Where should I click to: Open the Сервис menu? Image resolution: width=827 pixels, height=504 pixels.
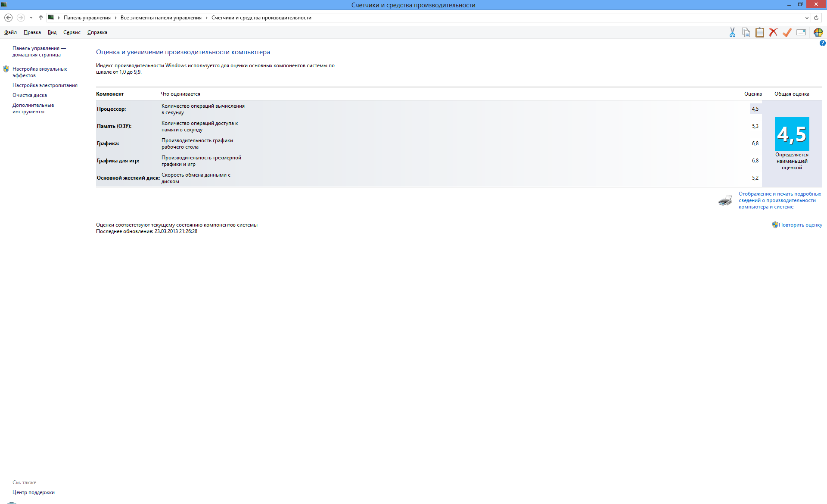coord(72,32)
